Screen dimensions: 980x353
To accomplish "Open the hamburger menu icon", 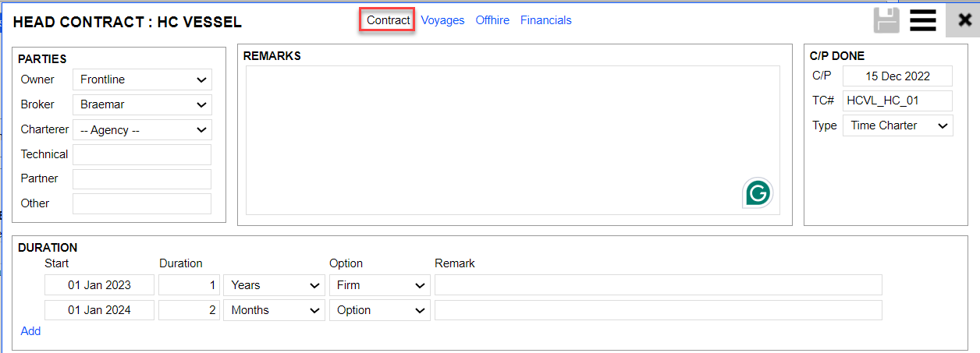I will (x=923, y=20).
